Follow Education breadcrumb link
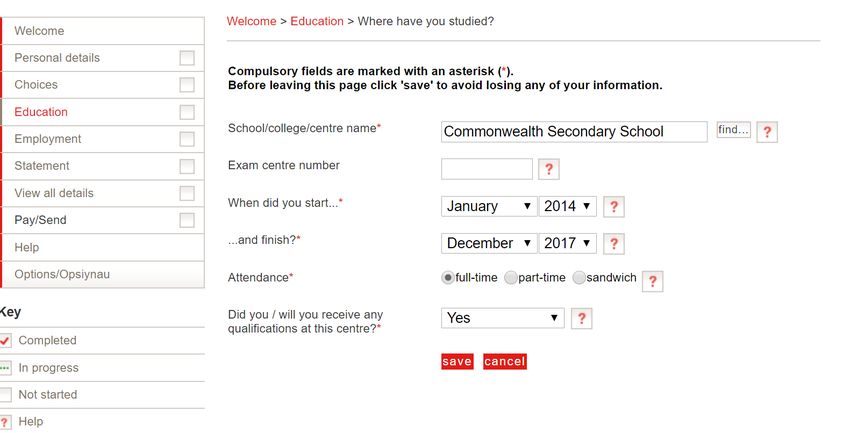Image resolution: width=850 pixels, height=433 pixels. coord(317,21)
